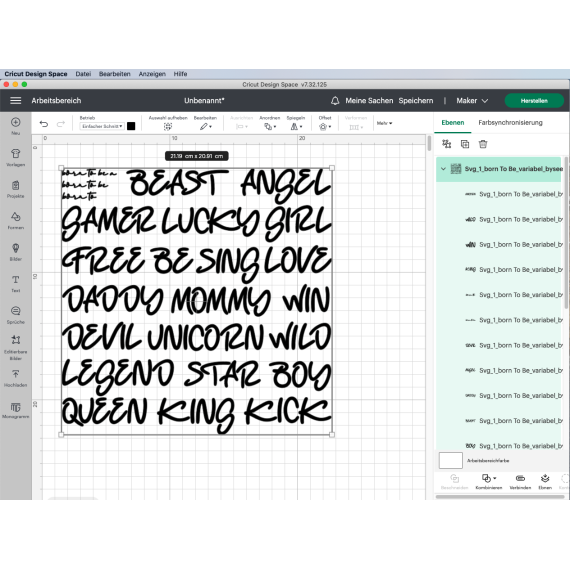570x570 pixels.
Task: Click the Hochladen upload icon
Action: 15,378
